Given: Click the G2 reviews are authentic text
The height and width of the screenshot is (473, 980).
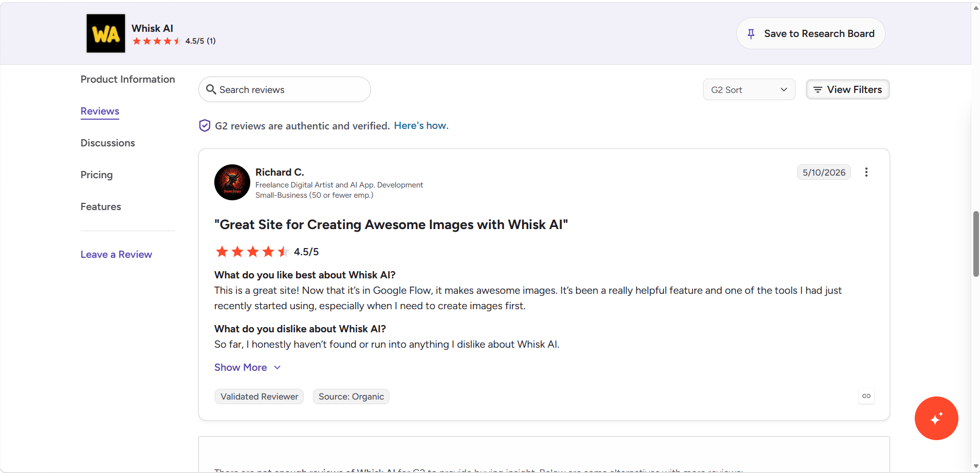Looking at the screenshot, I should pos(302,126).
